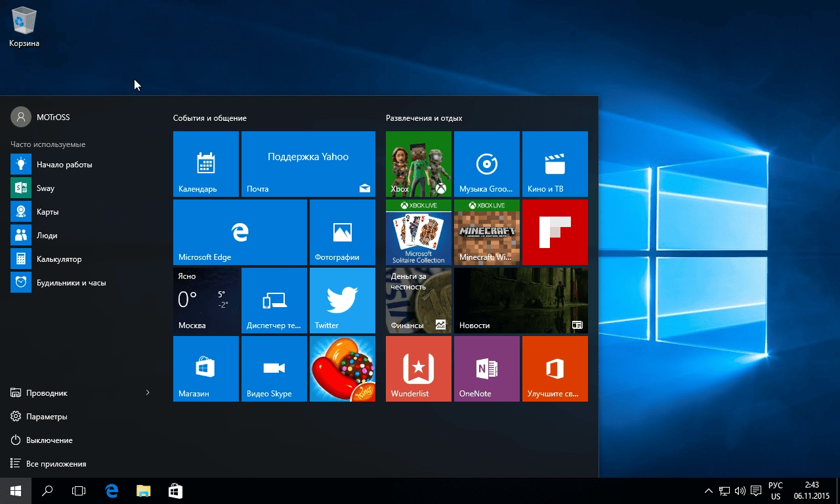Open the Финансы tile
This screenshot has width=840, height=504.
click(x=419, y=301)
